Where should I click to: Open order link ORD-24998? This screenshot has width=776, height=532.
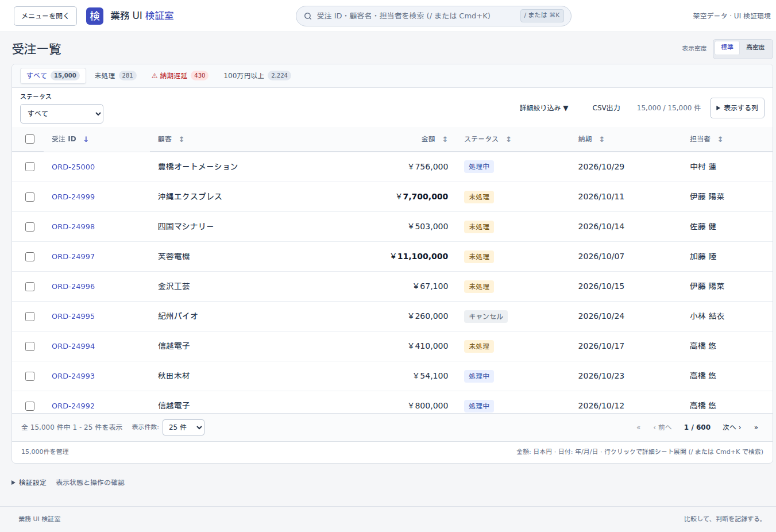click(73, 227)
